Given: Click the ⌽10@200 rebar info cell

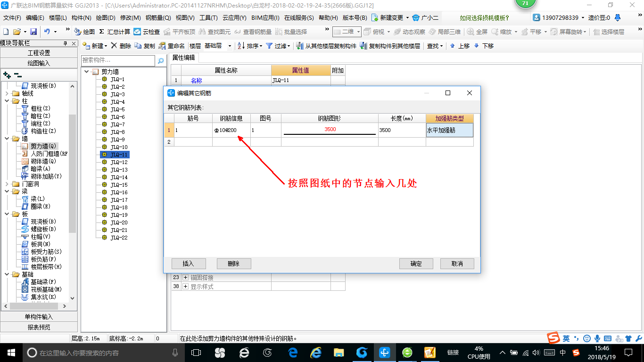Looking at the screenshot, I should click(x=231, y=130).
